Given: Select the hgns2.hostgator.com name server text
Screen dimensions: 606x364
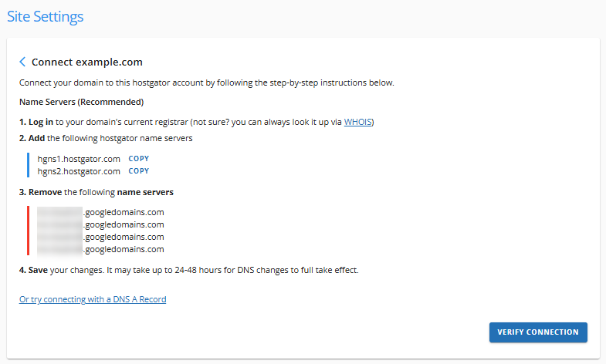Looking at the screenshot, I should tap(79, 171).
